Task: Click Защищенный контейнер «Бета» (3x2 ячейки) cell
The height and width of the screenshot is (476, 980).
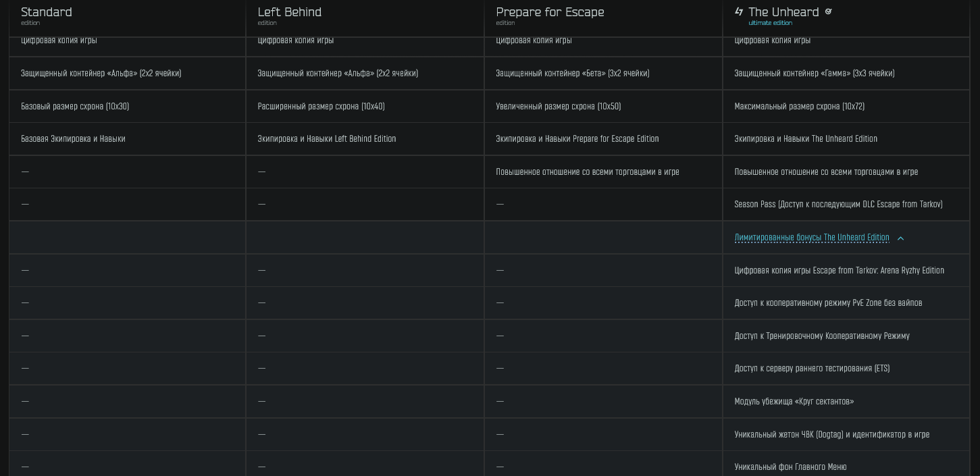Action: (x=572, y=74)
